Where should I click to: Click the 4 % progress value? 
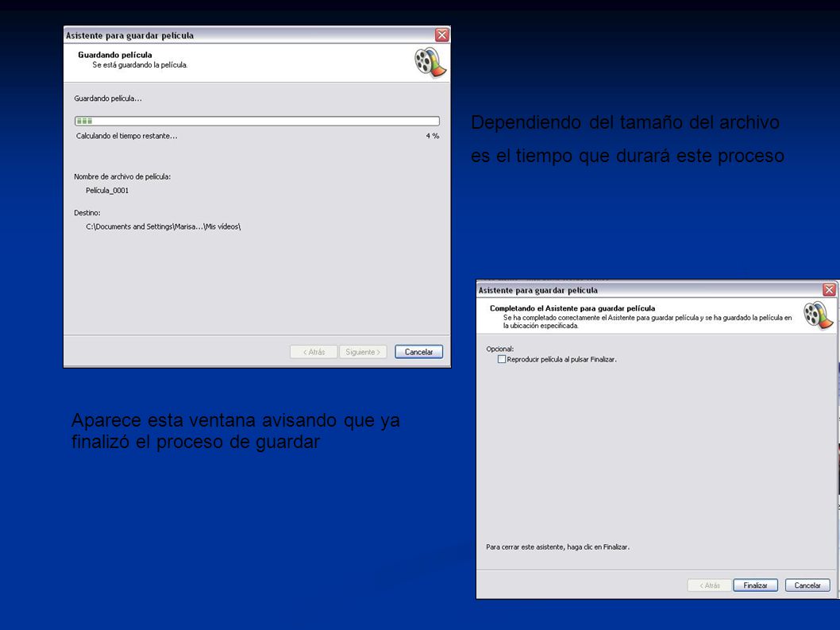(433, 136)
